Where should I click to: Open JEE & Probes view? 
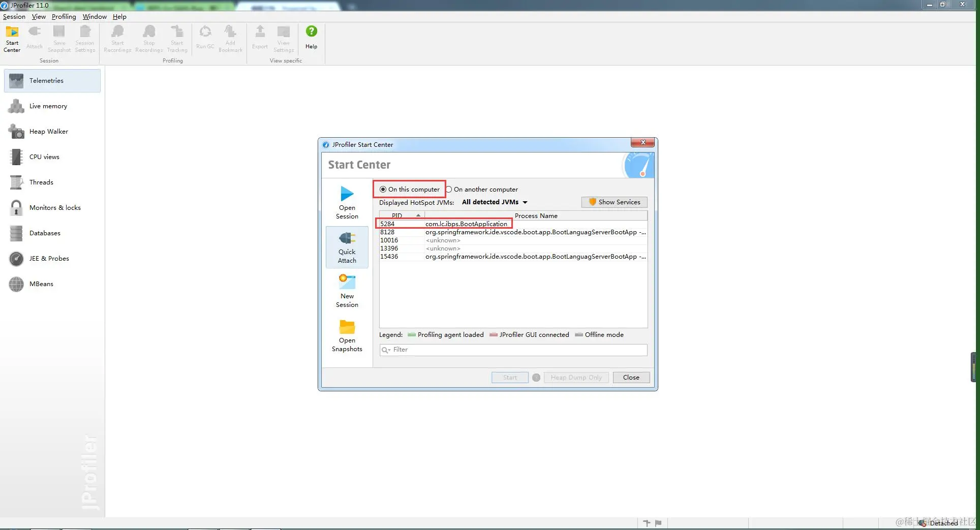tap(52, 258)
